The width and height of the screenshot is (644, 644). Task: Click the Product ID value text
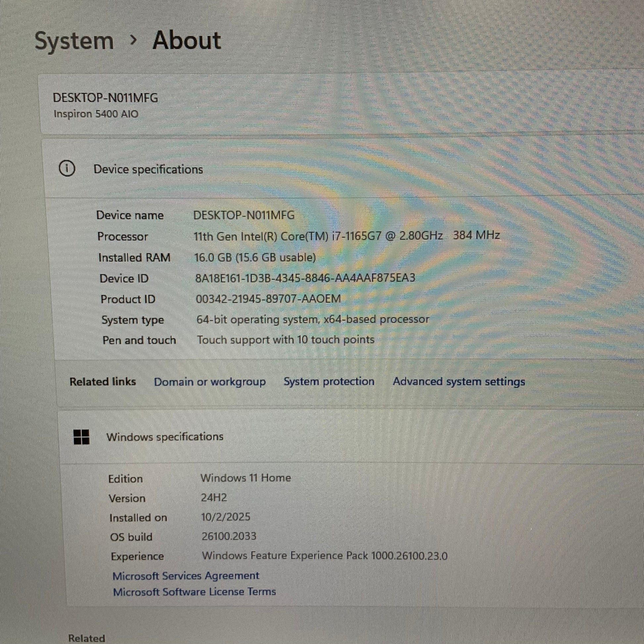[x=268, y=299]
